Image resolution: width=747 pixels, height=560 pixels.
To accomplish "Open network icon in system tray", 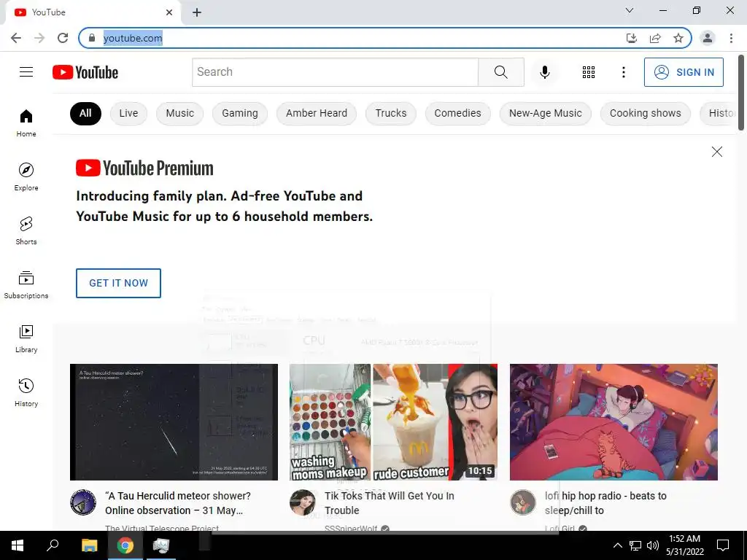I will tap(635, 545).
